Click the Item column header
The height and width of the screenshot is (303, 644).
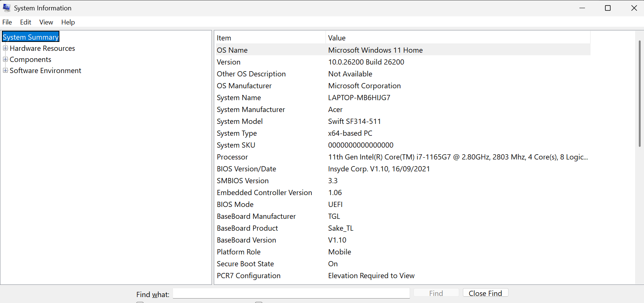pyautogui.click(x=271, y=38)
